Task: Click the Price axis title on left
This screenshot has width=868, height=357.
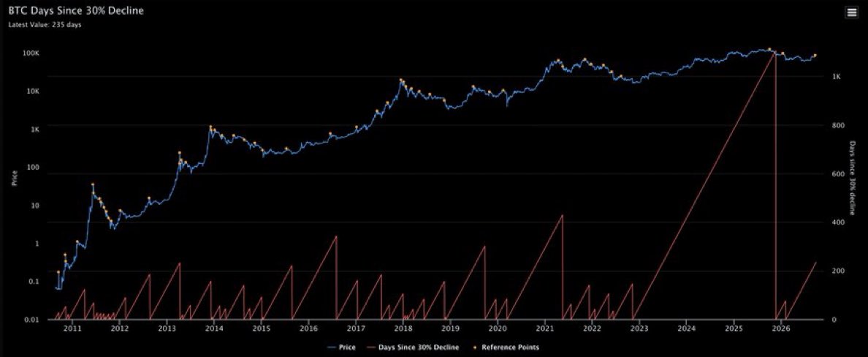Action: coord(15,178)
